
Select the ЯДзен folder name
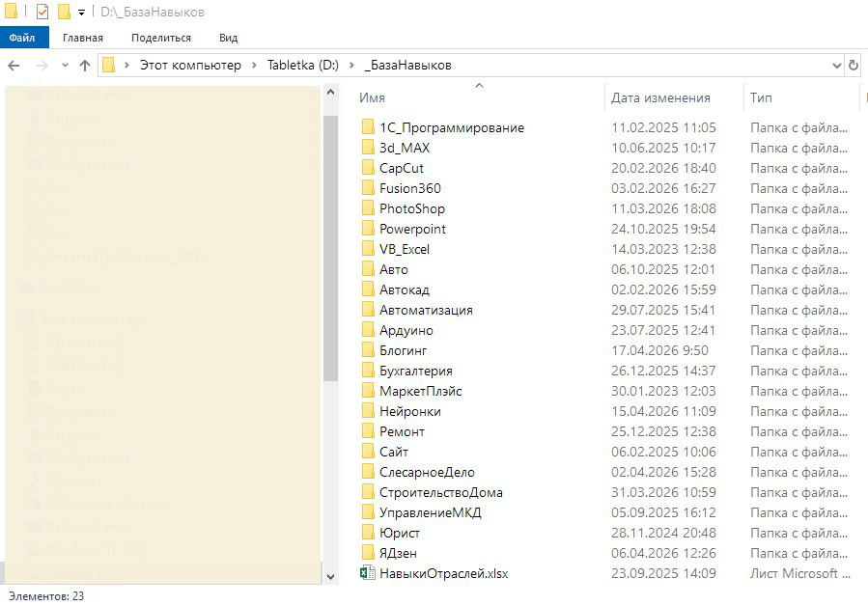[398, 554]
